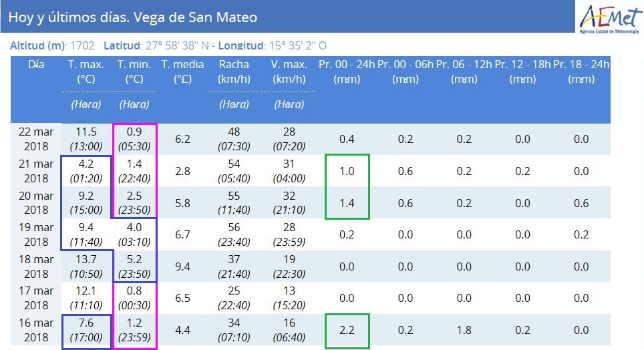Image resolution: width=644 pixels, height=350 pixels.
Task: Select the T. min. (°C) column header
Action: tap(134, 72)
